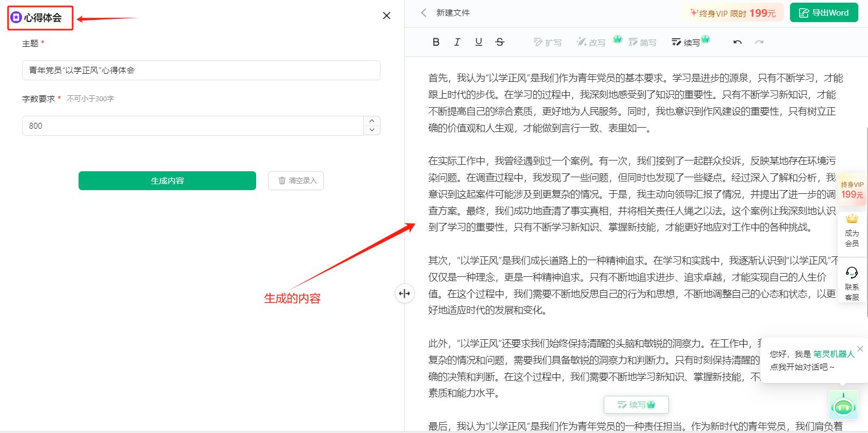The height and width of the screenshot is (433, 868).
Task: Increase word count with up stepper arrow
Action: click(372, 121)
